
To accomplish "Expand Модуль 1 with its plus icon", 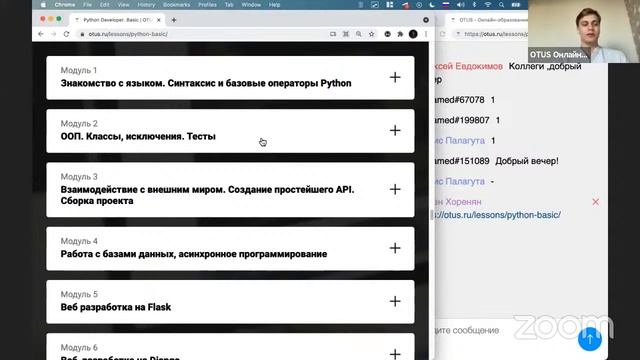I will (x=395, y=77).
